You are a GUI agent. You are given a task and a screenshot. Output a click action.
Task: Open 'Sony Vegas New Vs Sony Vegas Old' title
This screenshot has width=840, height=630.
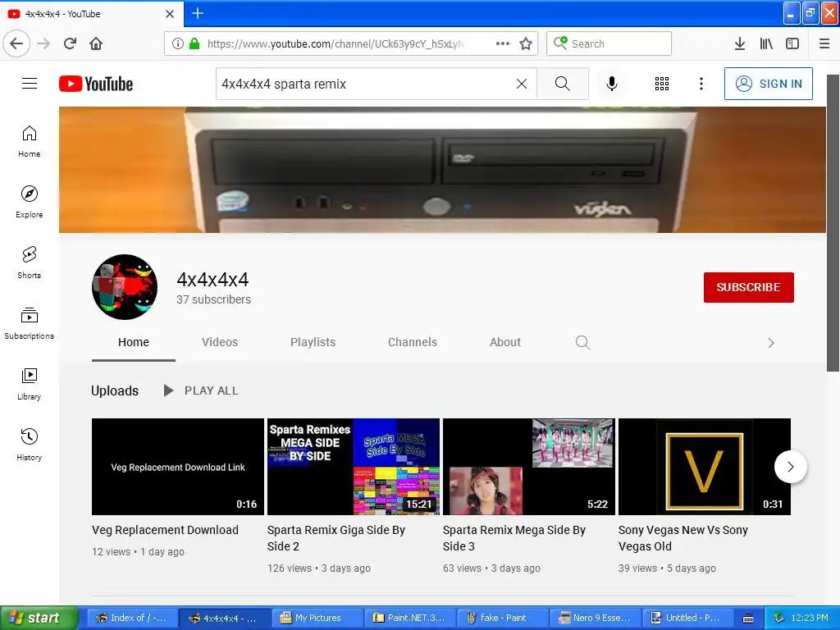(x=683, y=538)
